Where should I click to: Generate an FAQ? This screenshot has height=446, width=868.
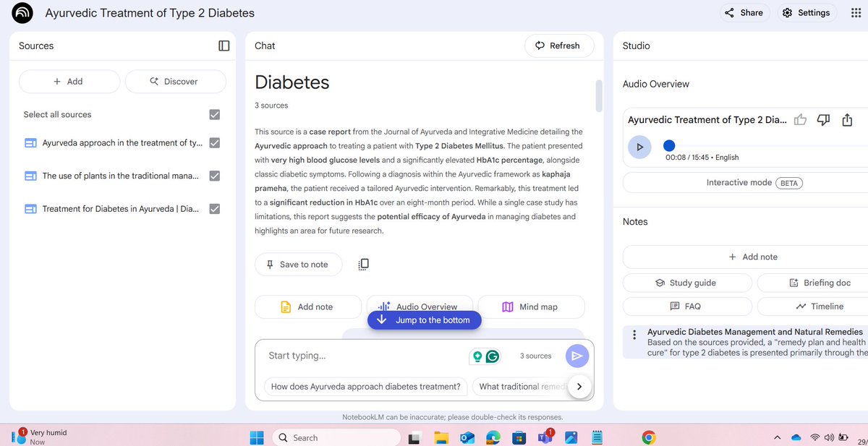pos(687,306)
